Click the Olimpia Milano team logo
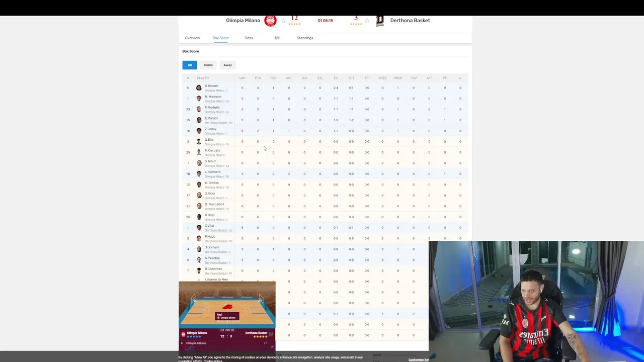 pos(270,21)
